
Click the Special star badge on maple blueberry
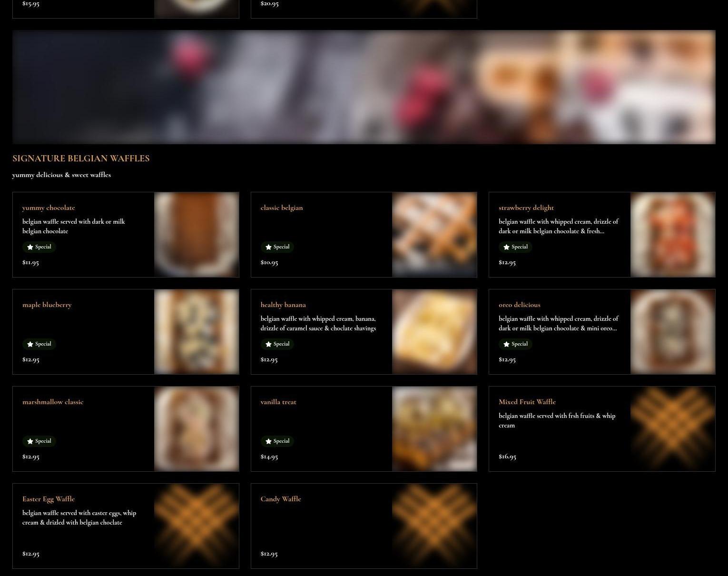[39, 344]
